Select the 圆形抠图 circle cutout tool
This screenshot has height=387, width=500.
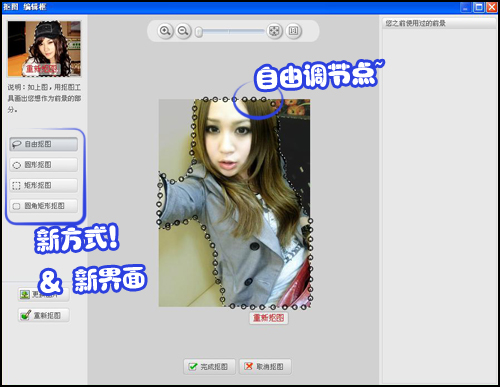[x=43, y=165]
